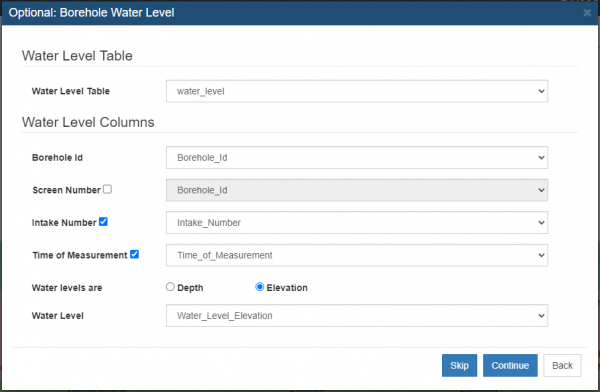Click the Continue button
The image size is (600, 392).
coord(510,365)
